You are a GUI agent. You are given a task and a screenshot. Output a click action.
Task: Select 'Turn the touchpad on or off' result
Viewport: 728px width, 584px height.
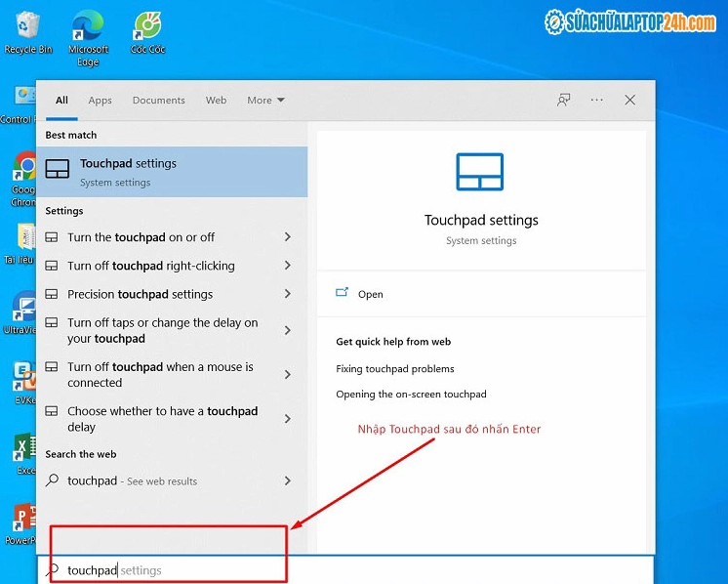pyautogui.click(x=172, y=237)
